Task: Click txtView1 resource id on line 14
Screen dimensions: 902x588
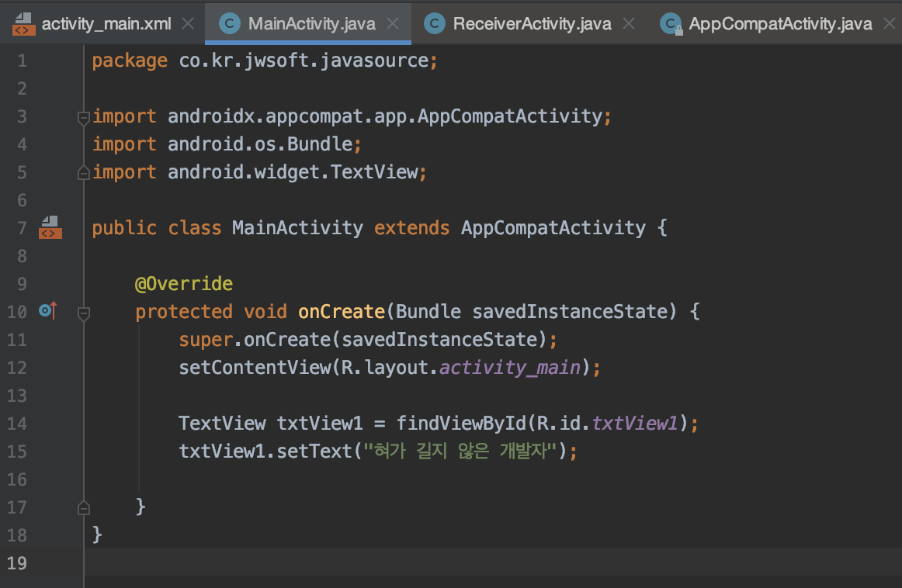Action: coord(634,423)
